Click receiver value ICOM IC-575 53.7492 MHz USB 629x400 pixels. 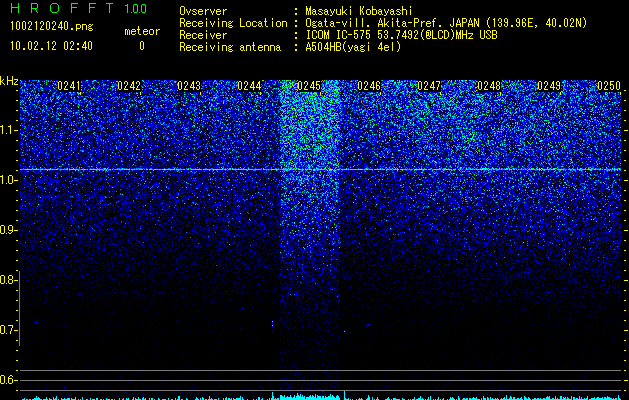[x=401, y=35]
